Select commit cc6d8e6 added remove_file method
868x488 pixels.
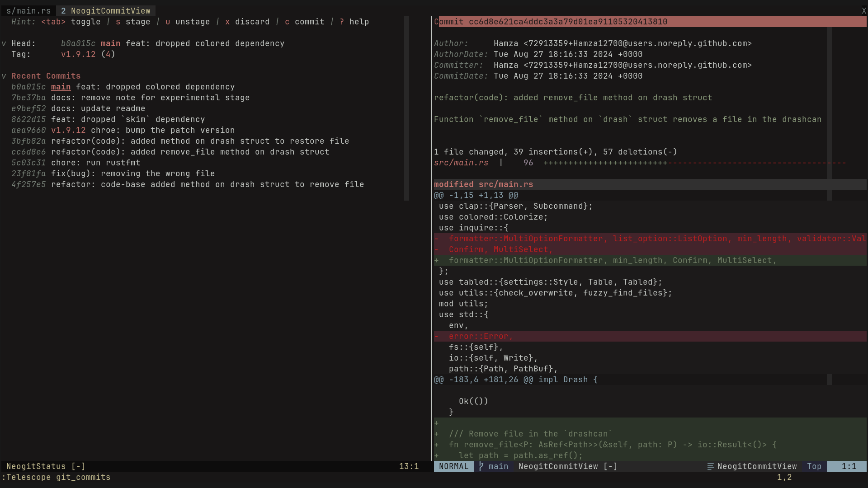pyautogui.click(x=170, y=152)
